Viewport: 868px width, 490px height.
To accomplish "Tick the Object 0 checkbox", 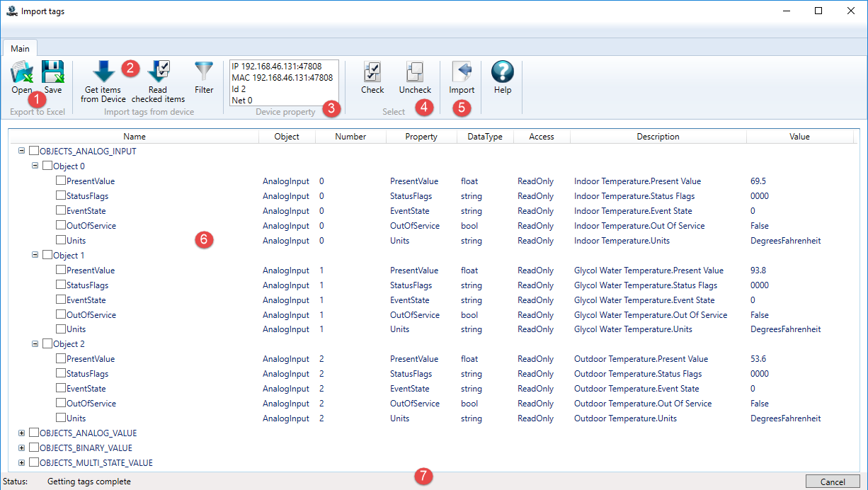I will coord(47,166).
